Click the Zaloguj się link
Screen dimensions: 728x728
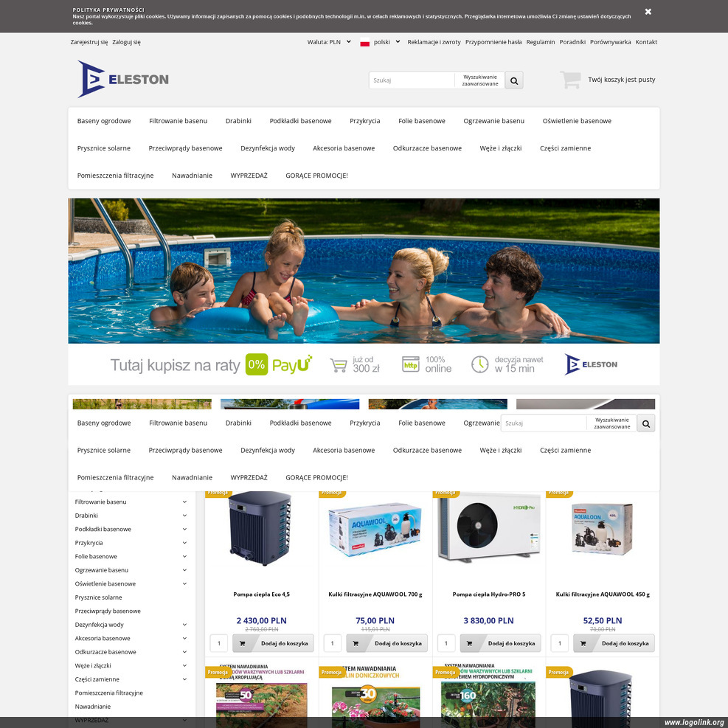pyautogui.click(x=126, y=42)
